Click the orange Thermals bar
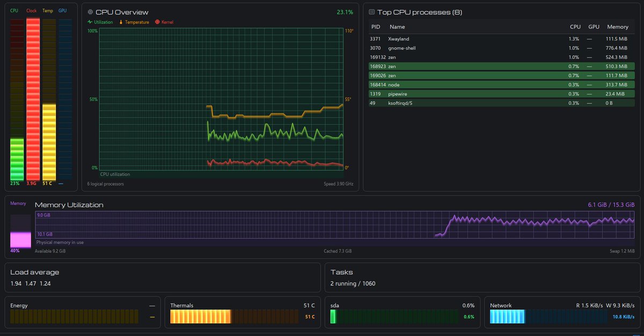This screenshot has height=336, width=644. click(233, 317)
